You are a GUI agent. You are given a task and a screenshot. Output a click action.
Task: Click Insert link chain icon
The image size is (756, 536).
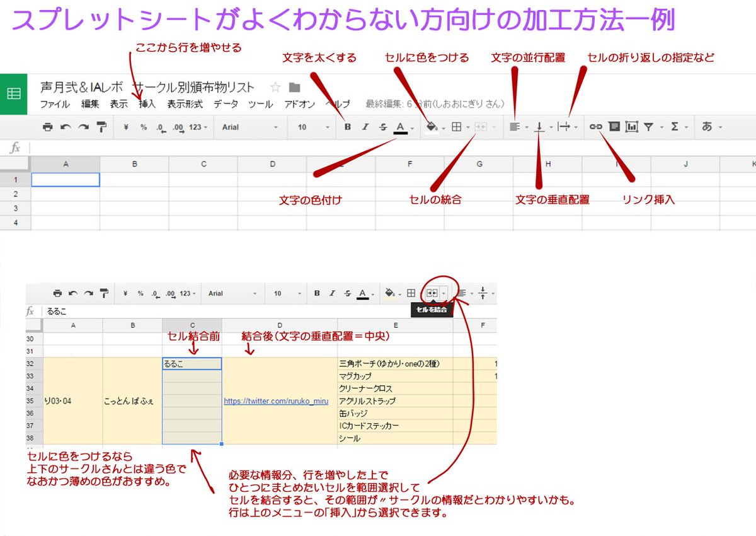point(595,127)
